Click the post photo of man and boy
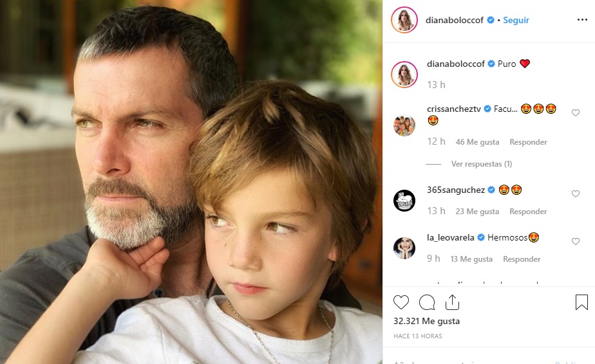 pyautogui.click(x=191, y=182)
